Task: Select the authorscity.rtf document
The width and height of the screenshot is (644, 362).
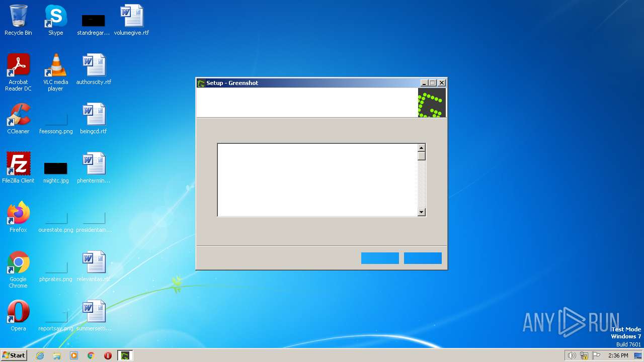Action: [x=94, y=69]
